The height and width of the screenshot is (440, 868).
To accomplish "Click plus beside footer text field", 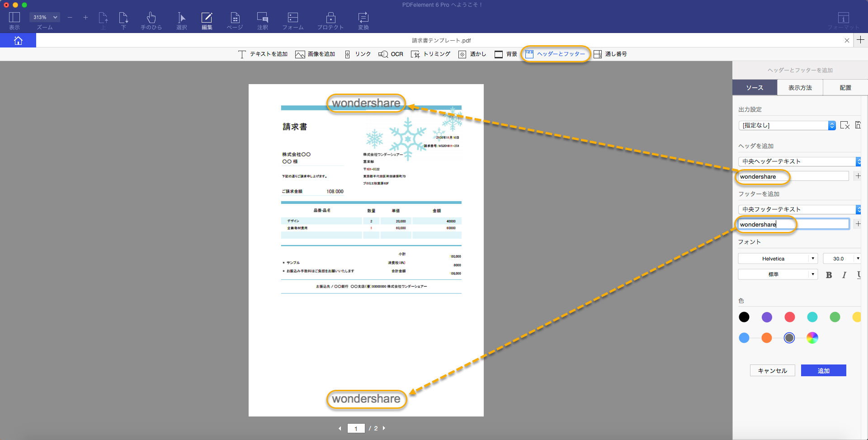I will (858, 224).
